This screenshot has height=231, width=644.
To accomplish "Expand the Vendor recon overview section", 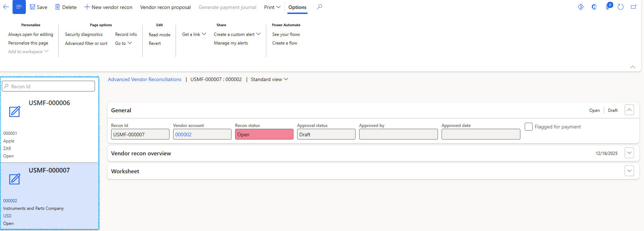I will click(629, 153).
